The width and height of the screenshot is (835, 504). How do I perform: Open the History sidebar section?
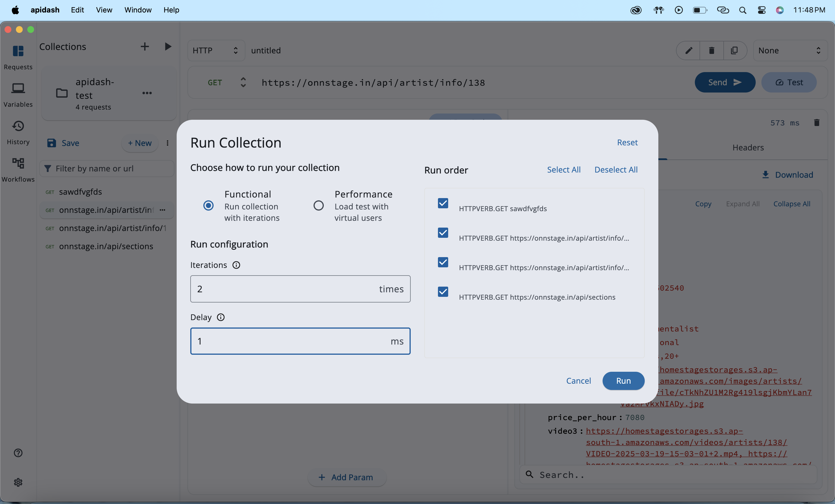pos(18,132)
